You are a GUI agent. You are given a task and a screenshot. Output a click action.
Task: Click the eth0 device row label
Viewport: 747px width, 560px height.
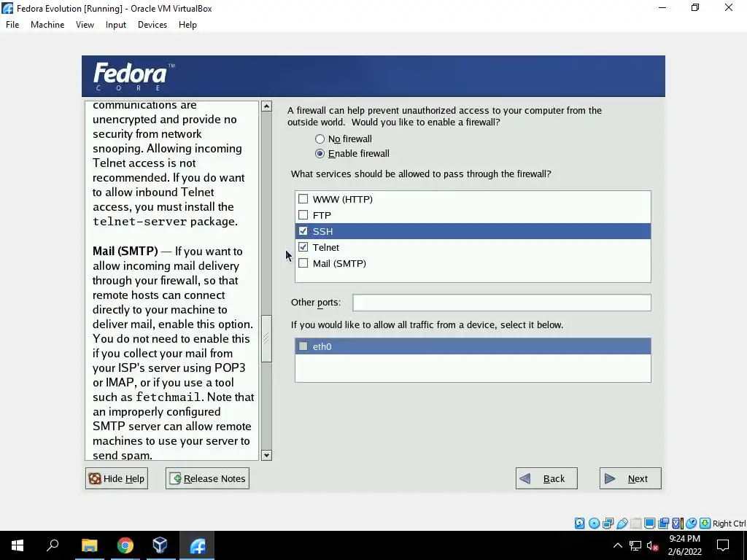click(x=322, y=346)
